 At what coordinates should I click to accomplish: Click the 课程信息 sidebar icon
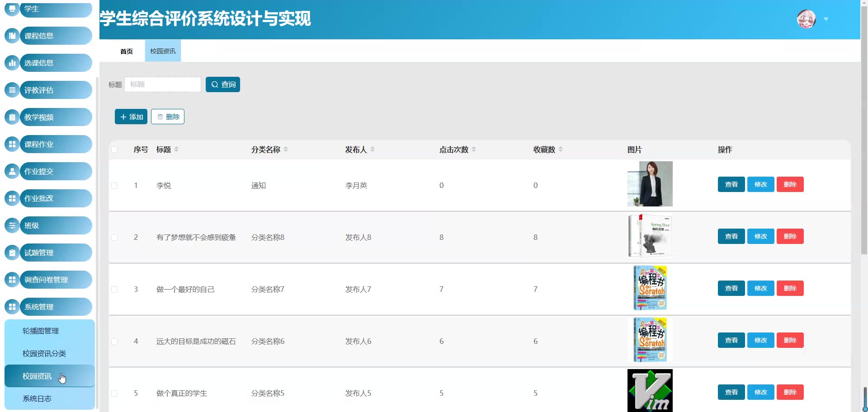(x=12, y=36)
